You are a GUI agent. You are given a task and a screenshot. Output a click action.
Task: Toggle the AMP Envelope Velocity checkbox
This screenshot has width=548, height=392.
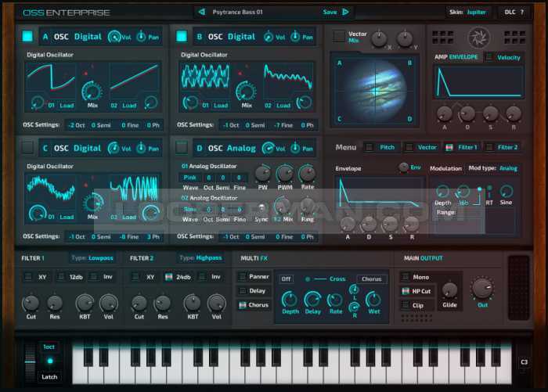[489, 57]
